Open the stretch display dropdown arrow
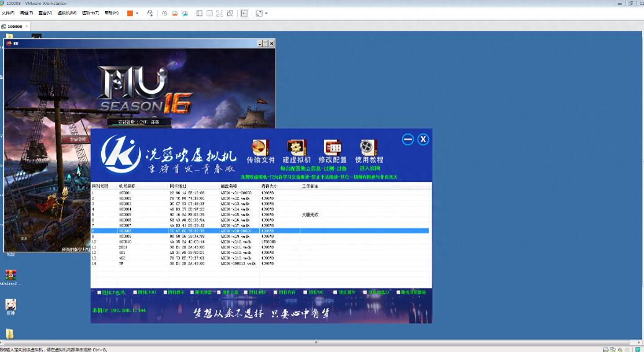Viewport: 644px width, 352px height. coord(266,13)
